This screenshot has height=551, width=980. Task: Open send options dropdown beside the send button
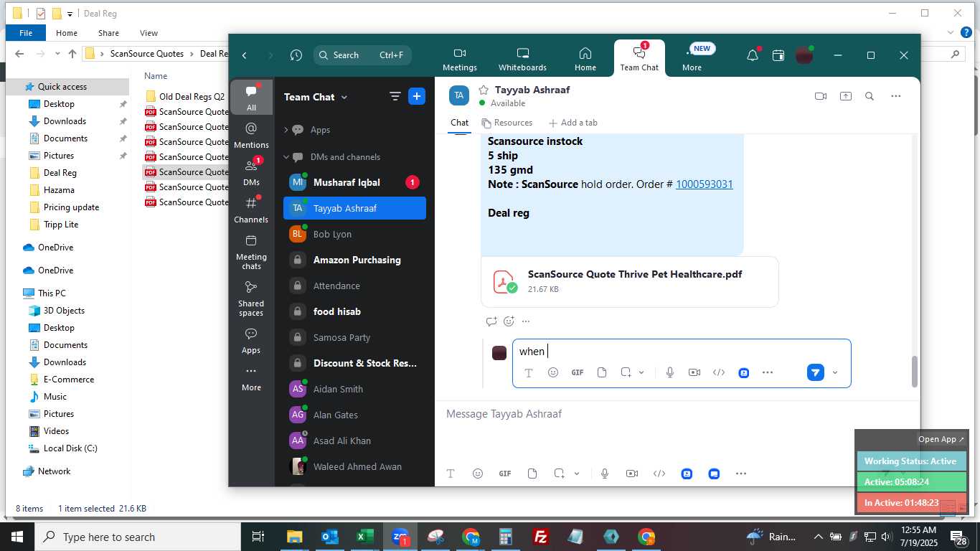point(835,372)
